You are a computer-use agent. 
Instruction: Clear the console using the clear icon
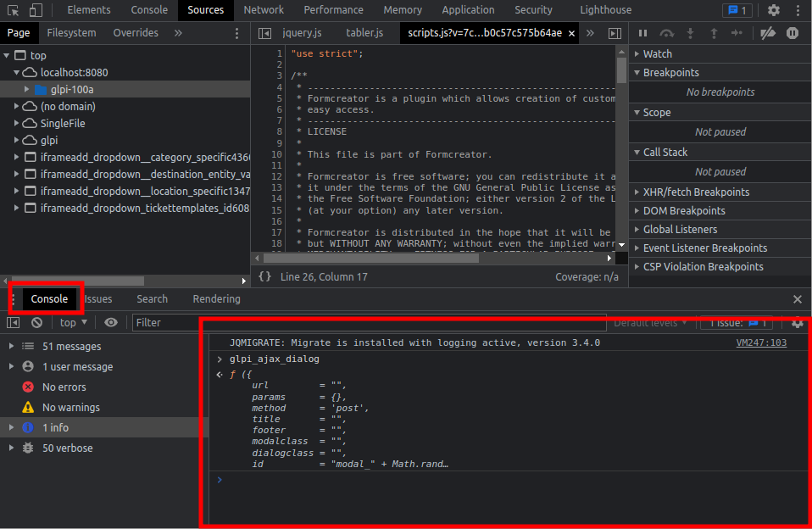(x=36, y=323)
